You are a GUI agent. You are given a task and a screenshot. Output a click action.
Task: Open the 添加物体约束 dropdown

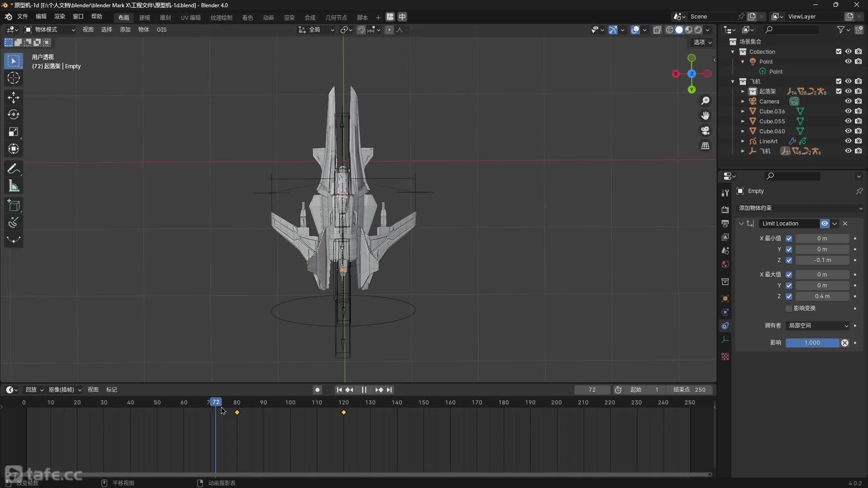pos(800,208)
